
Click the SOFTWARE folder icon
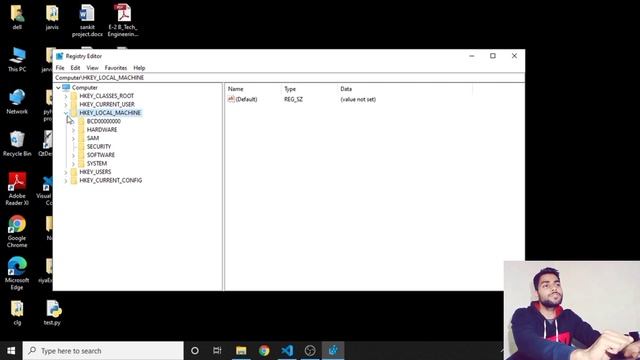[x=81, y=155]
